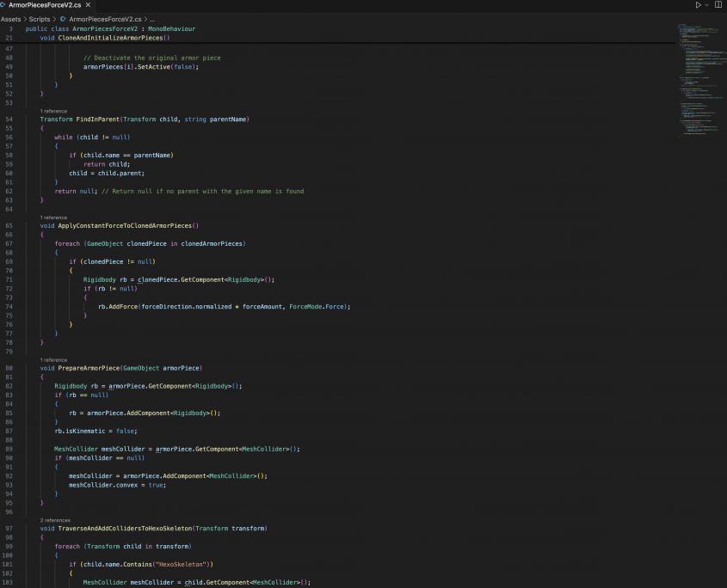The height and width of the screenshot is (588, 727).
Task: Expand the breadcrumb ellipsis symbol list
Action: [152, 18]
